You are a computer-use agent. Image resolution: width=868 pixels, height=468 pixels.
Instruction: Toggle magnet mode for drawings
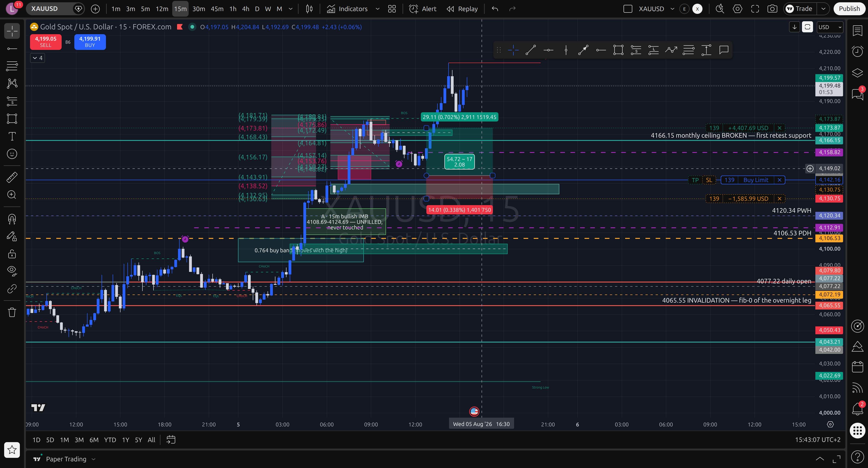coord(12,219)
